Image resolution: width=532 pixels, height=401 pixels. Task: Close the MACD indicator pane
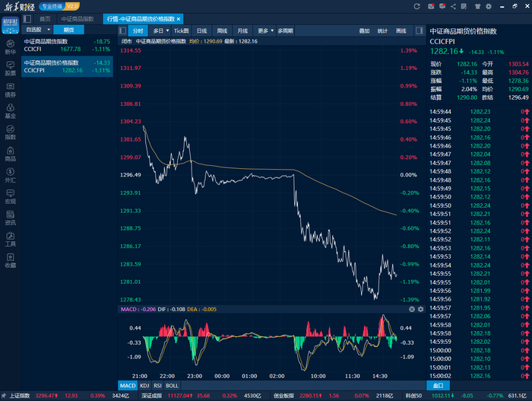pos(412,309)
